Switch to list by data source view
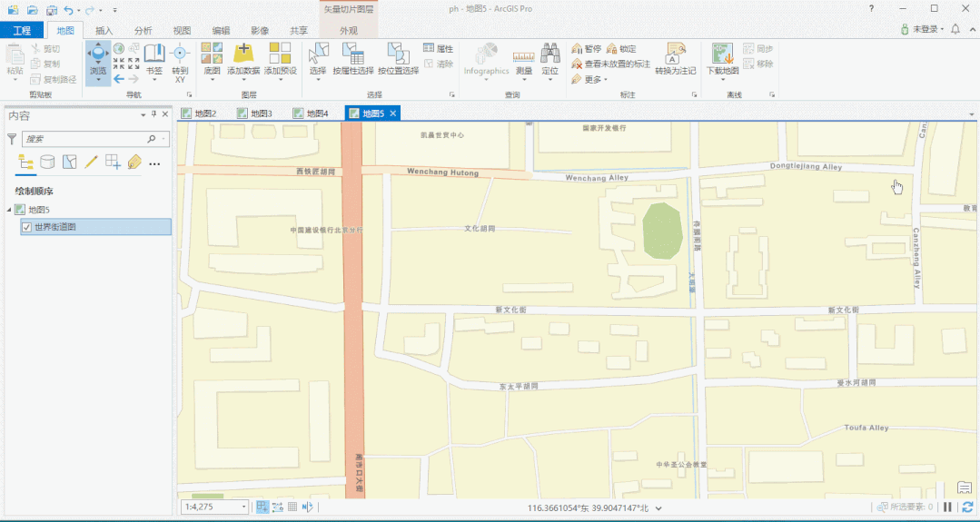Image resolution: width=980 pixels, height=522 pixels. 47,163
